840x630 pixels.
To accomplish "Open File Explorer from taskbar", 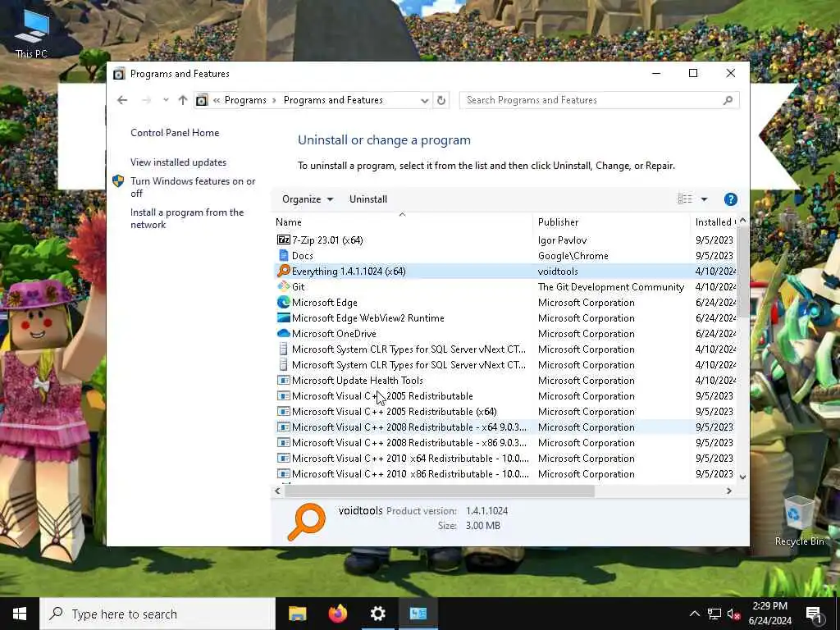I will click(297, 614).
